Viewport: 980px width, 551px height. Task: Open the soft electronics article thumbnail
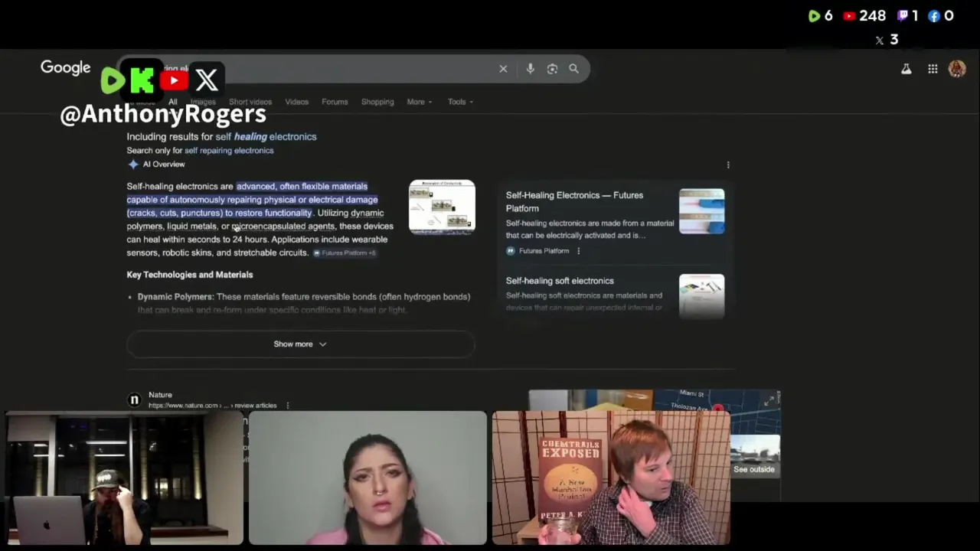click(x=701, y=295)
